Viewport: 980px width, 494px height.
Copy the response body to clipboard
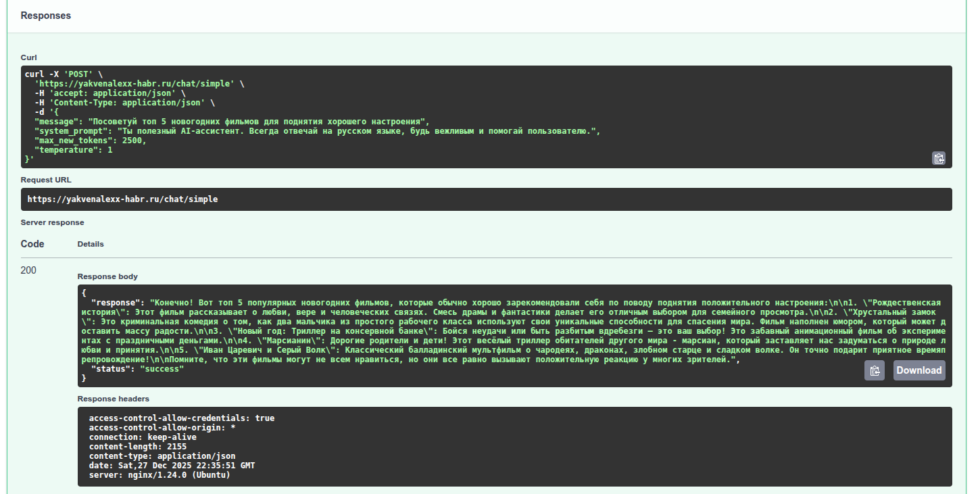coord(874,370)
